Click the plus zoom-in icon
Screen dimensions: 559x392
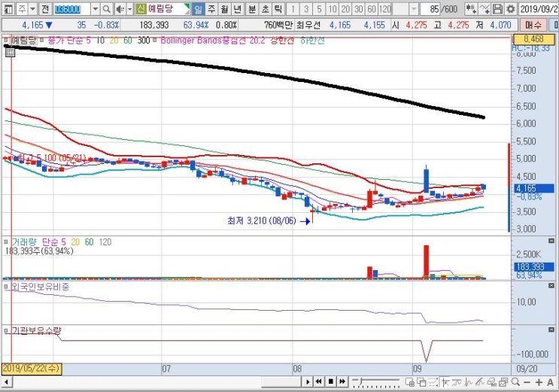coord(539,382)
